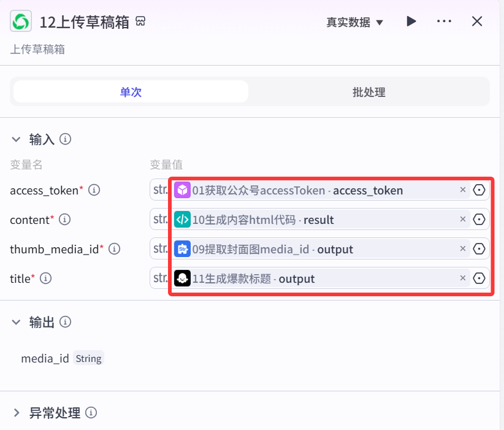
Task: Switch to 单次 tab
Action: tap(131, 92)
